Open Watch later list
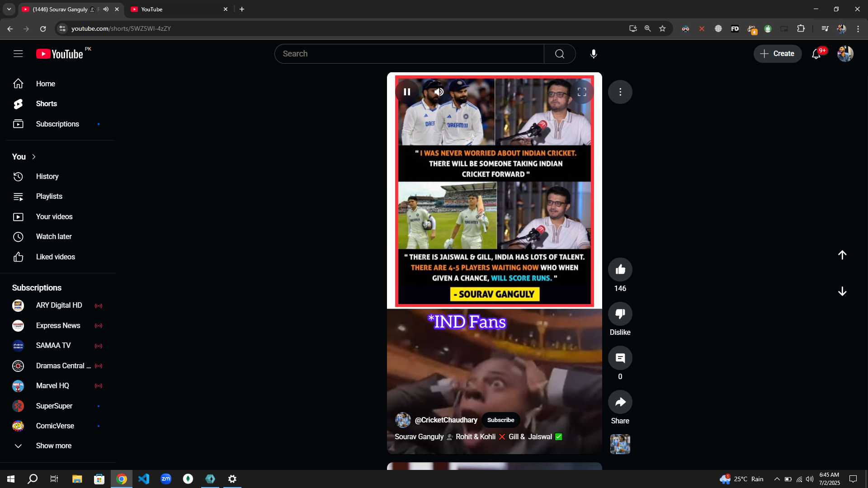868x488 pixels. (58, 237)
